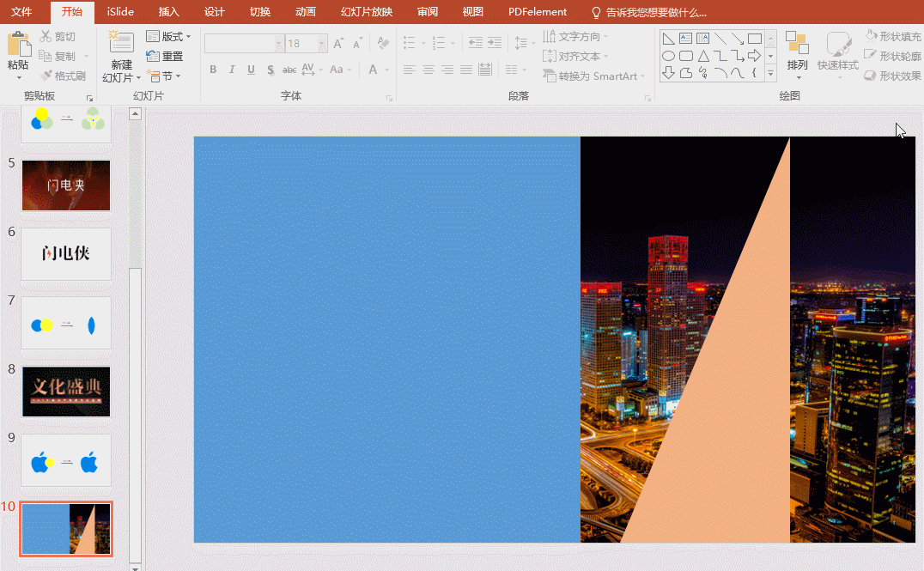Switch to the PDFelement tab
Screen dimensions: 924x571
pos(538,12)
